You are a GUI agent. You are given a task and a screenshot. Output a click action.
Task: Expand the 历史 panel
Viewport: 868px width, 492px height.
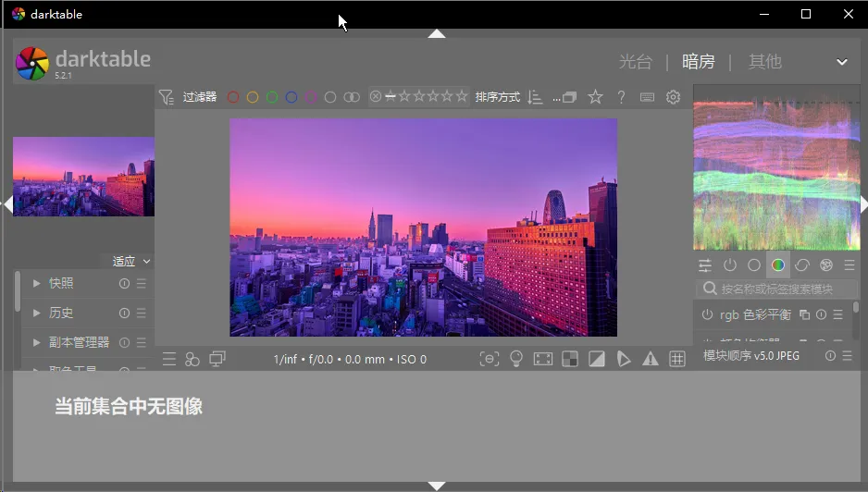tap(61, 314)
